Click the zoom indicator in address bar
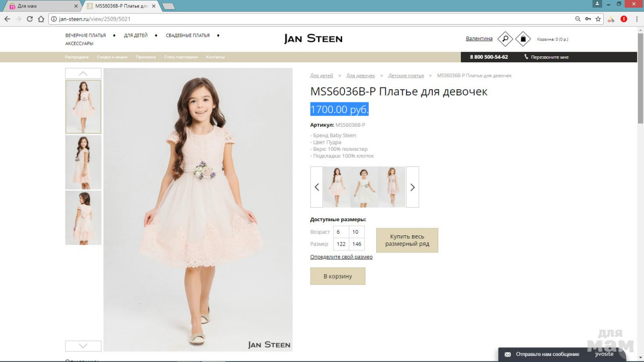This screenshot has width=644, height=362. [x=578, y=19]
